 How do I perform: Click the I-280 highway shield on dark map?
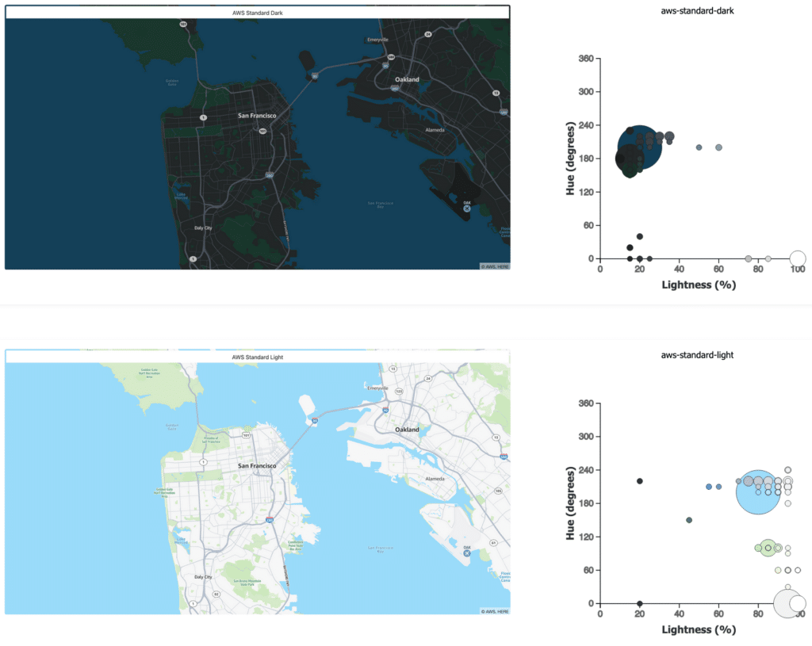point(270,175)
